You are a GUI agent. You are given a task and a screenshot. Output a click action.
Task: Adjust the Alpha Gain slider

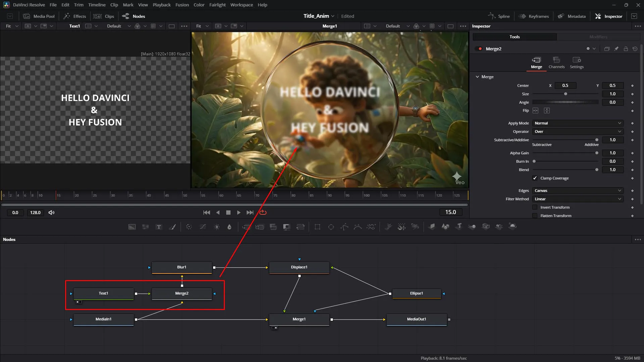565,153
